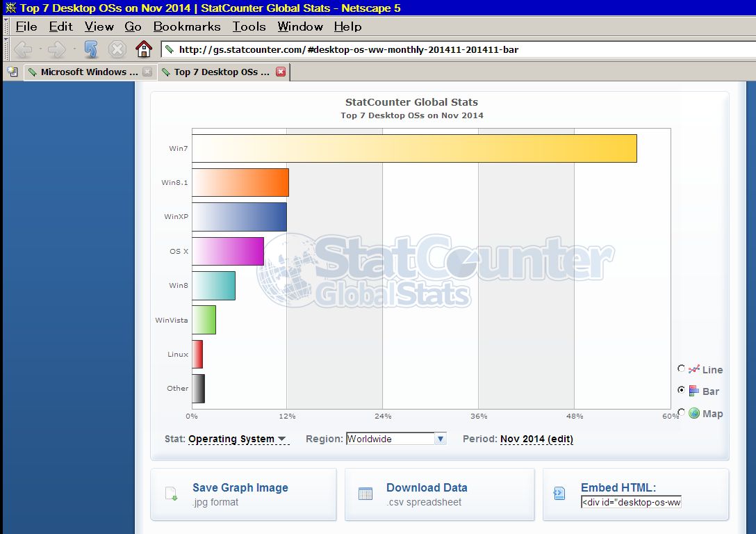Click the WinVista axis label
Screen dimensions: 756x534
[172, 321]
